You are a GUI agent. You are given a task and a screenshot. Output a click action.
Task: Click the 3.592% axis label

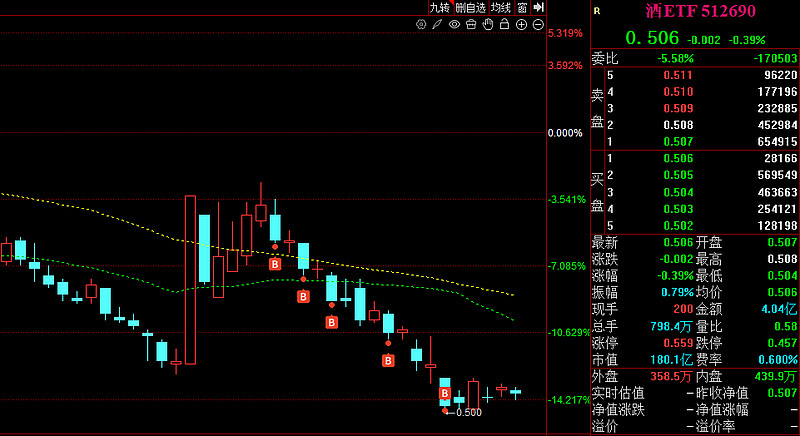pyautogui.click(x=565, y=65)
